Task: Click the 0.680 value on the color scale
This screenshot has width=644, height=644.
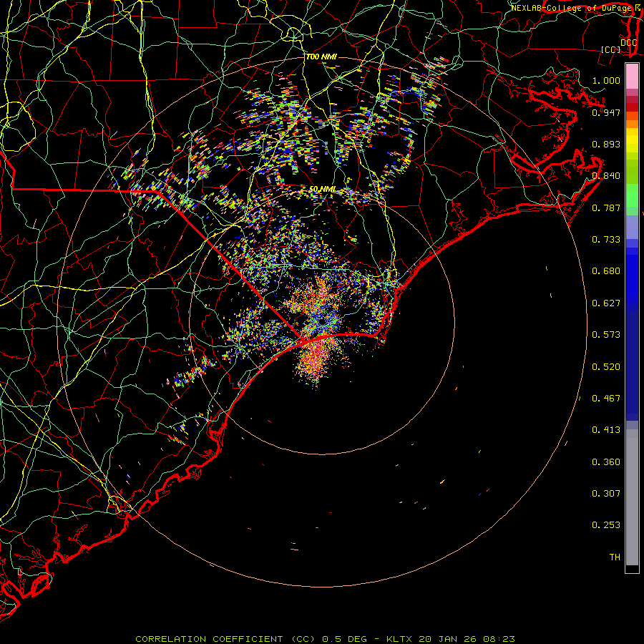Action: click(x=606, y=271)
